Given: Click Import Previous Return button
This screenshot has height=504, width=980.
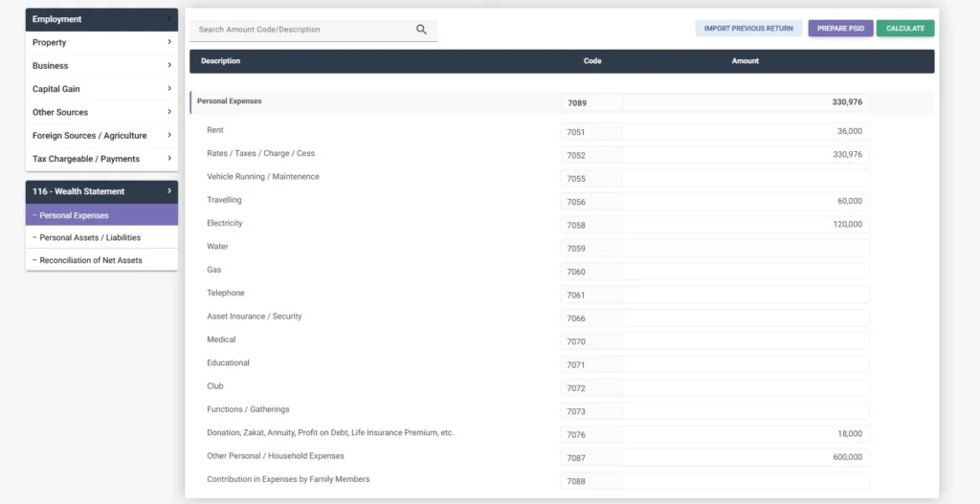Looking at the screenshot, I should pyautogui.click(x=748, y=28).
